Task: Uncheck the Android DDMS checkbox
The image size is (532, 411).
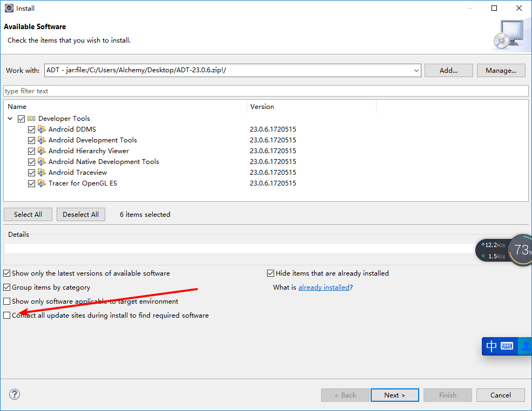Action: click(31, 129)
